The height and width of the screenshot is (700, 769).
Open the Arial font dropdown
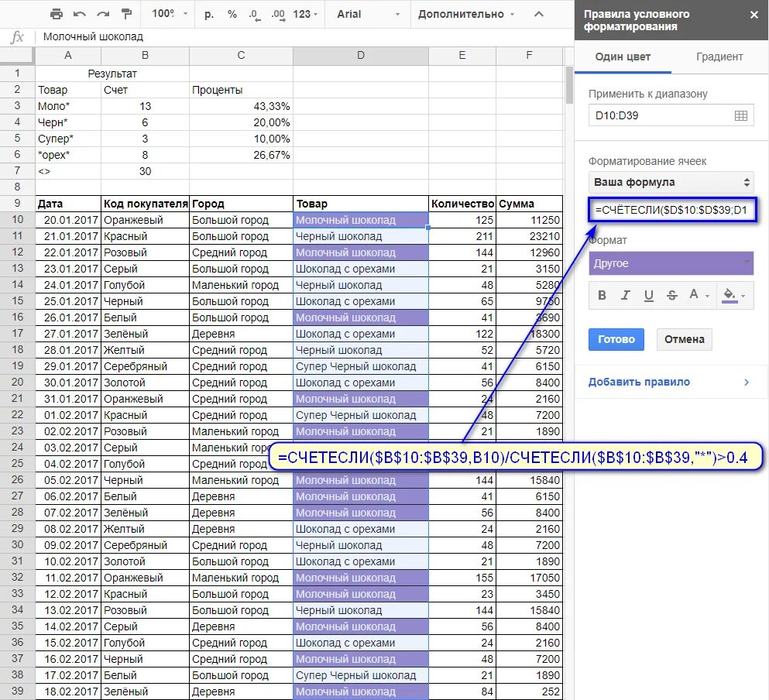tap(369, 14)
